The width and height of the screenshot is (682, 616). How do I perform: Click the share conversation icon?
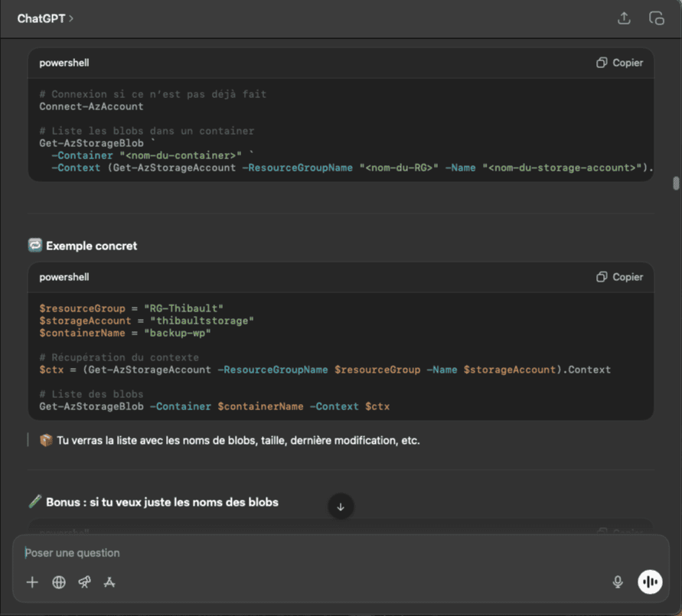tap(624, 18)
